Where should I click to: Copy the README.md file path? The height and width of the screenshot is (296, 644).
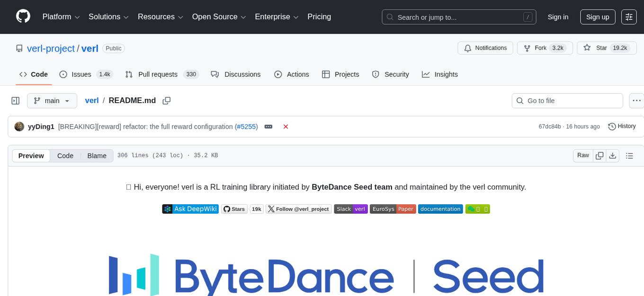tap(166, 101)
